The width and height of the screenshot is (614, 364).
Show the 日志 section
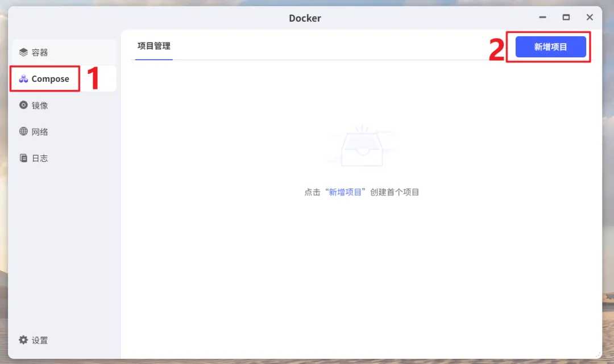tap(64, 158)
